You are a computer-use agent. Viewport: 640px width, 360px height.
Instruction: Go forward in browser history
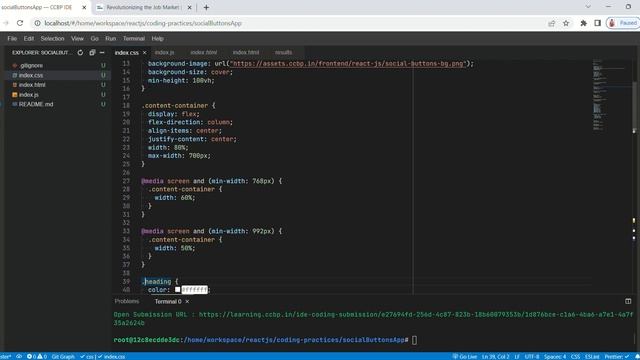6,23
